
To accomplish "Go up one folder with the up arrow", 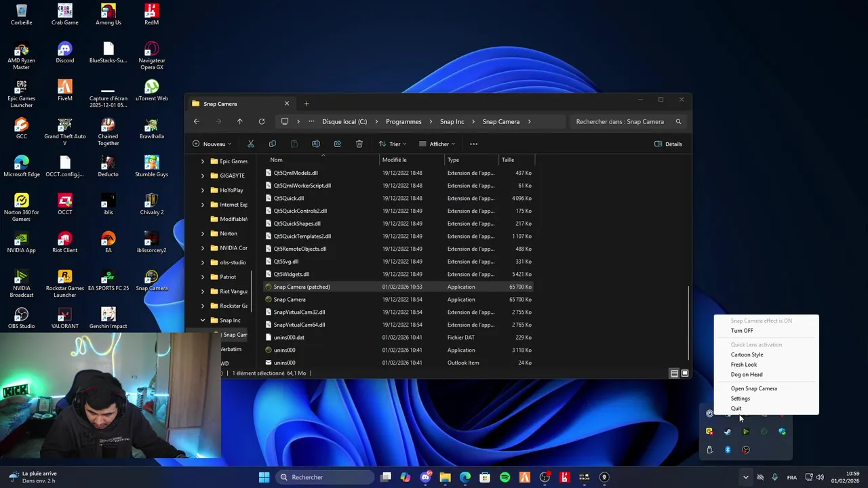I will (239, 121).
